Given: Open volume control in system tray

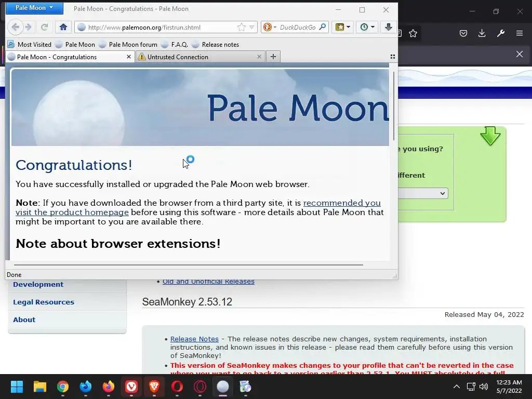Looking at the screenshot, I should point(484,387).
